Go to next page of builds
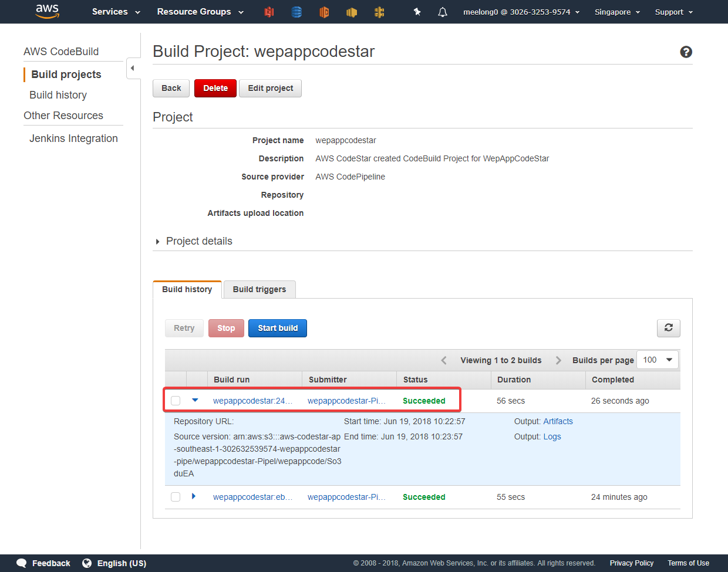The image size is (728, 572). (558, 360)
